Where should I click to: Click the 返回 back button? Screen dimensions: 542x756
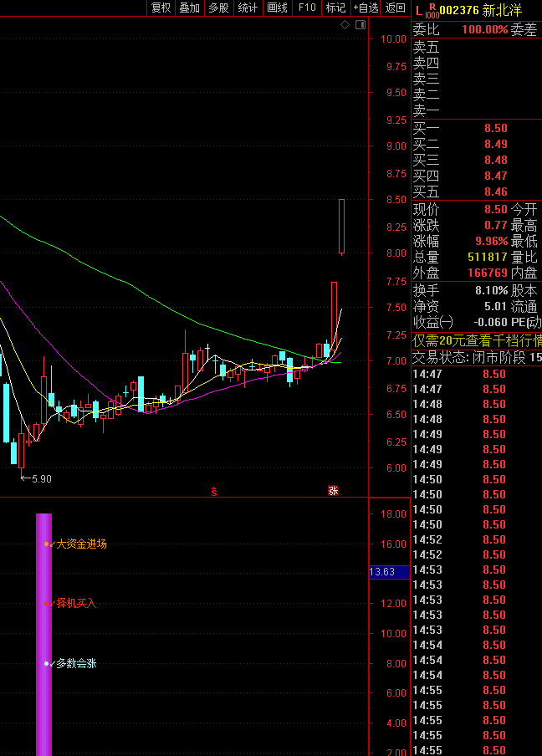(x=396, y=8)
